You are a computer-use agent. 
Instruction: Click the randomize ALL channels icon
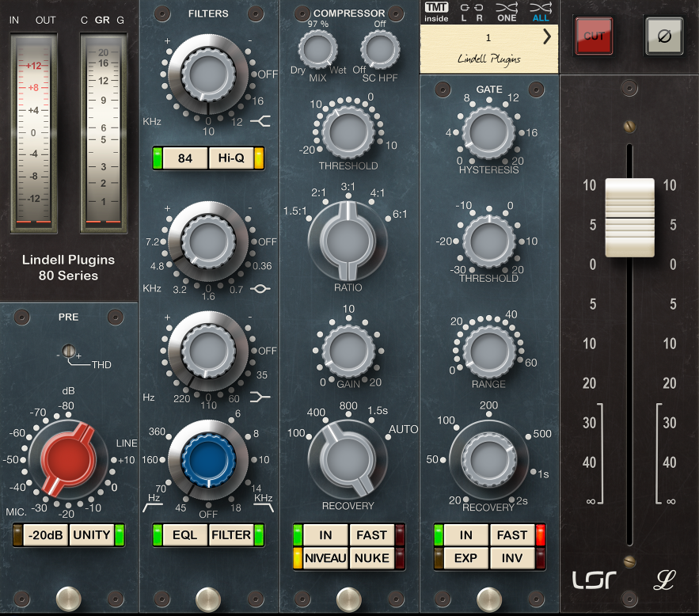coord(541,11)
